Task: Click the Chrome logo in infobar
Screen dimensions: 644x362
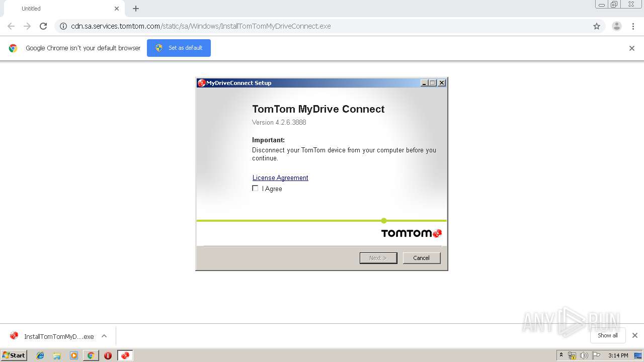Action: click(13, 48)
